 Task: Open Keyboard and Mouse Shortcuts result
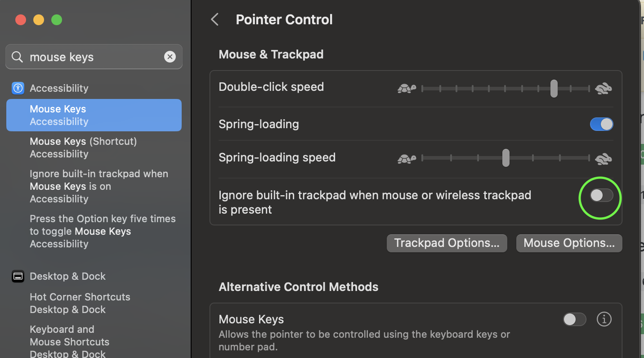pyautogui.click(x=70, y=341)
